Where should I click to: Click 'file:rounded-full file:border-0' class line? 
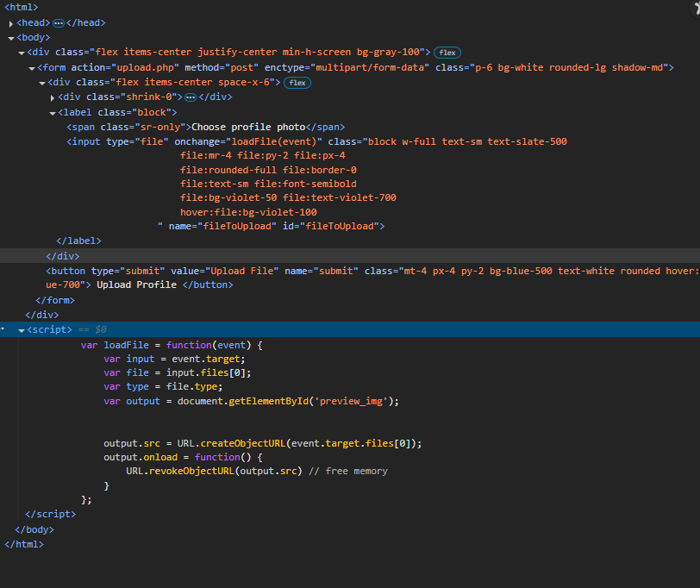click(x=268, y=170)
